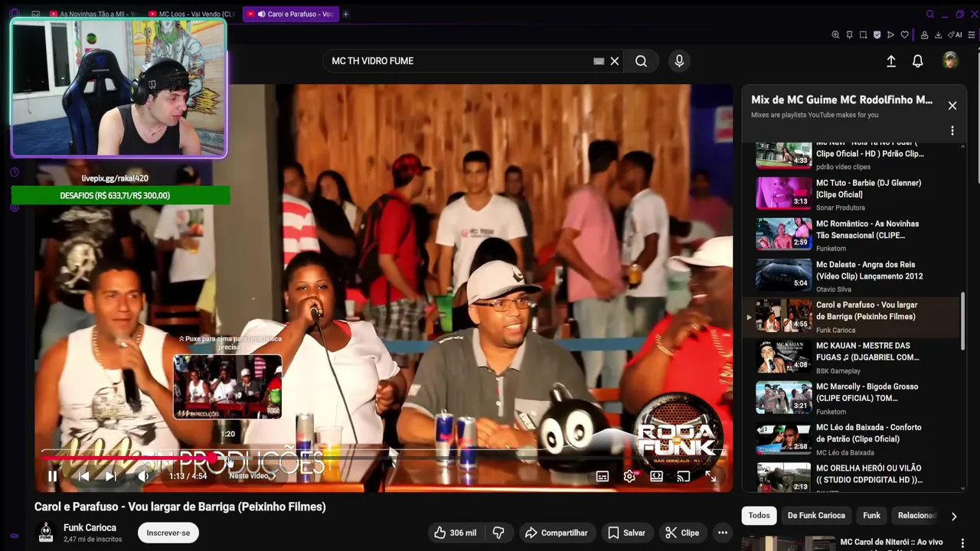Screen dimensions: 980x551
Task: Open the player settings gear
Action: [629, 476]
